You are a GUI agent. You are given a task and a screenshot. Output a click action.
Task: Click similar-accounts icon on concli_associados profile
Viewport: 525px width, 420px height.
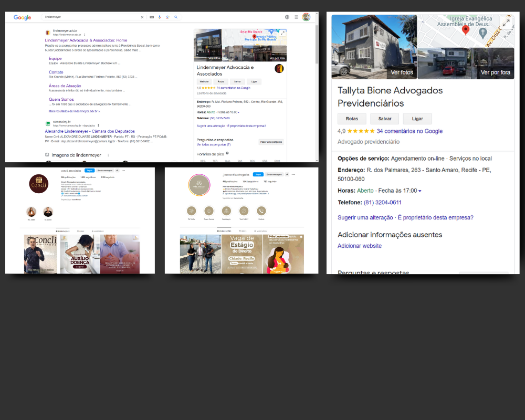[117, 171]
